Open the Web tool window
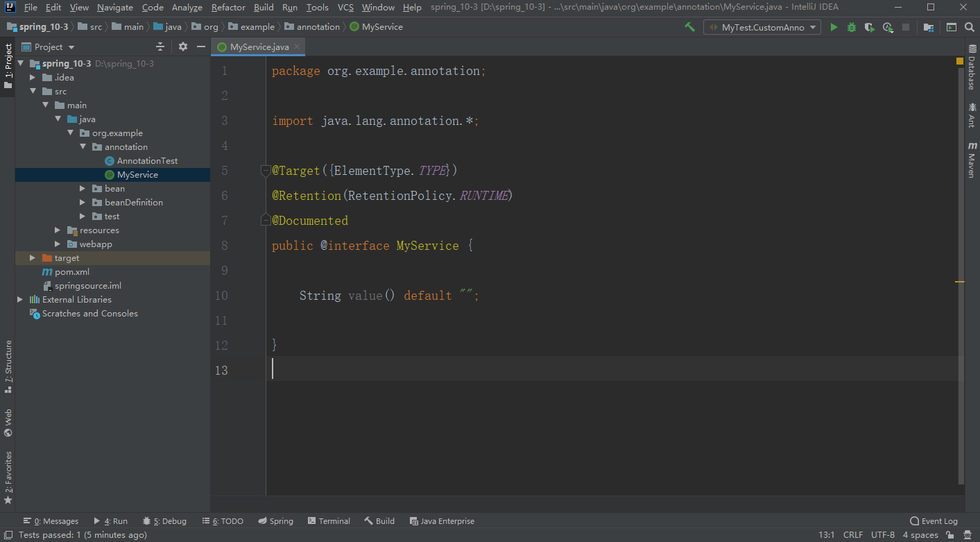Image resolution: width=980 pixels, height=542 pixels. click(x=8, y=423)
